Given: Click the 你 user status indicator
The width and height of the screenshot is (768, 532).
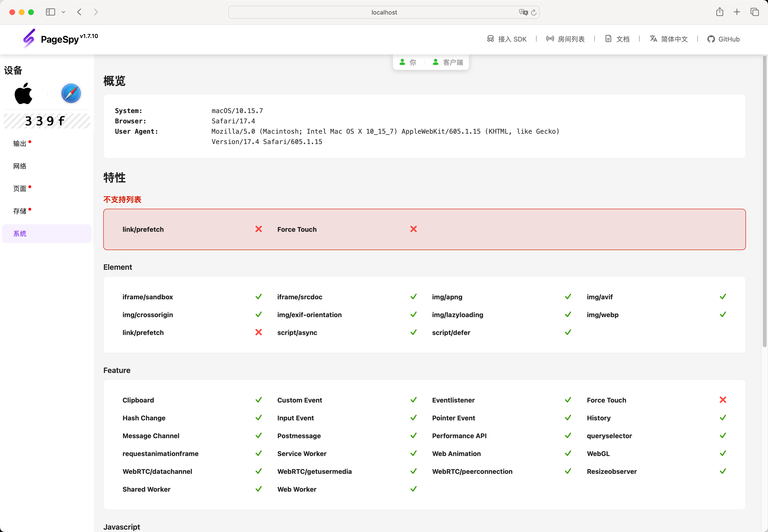Looking at the screenshot, I should point(407,62).
